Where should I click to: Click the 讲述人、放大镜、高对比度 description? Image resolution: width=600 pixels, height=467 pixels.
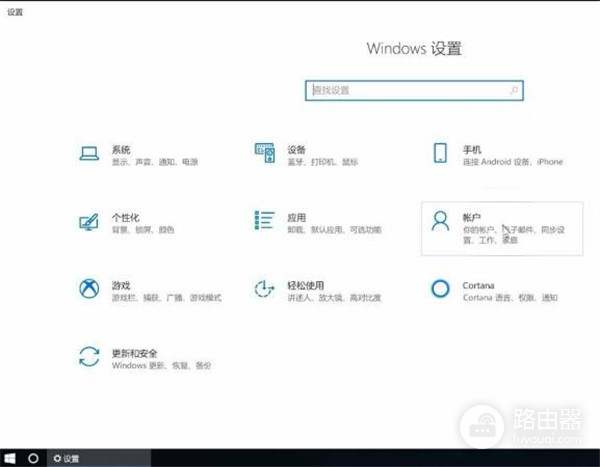pos(334,297)
